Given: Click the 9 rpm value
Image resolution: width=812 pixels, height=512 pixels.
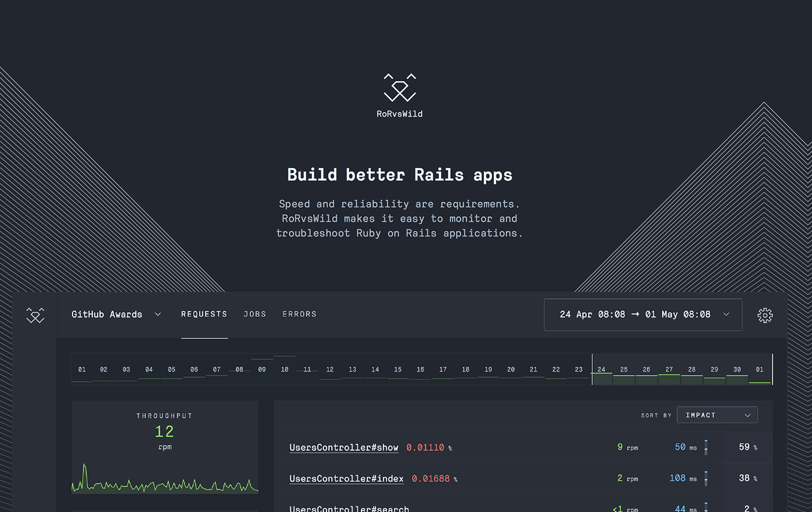Looking at the screenshot, I should [628, 447].
